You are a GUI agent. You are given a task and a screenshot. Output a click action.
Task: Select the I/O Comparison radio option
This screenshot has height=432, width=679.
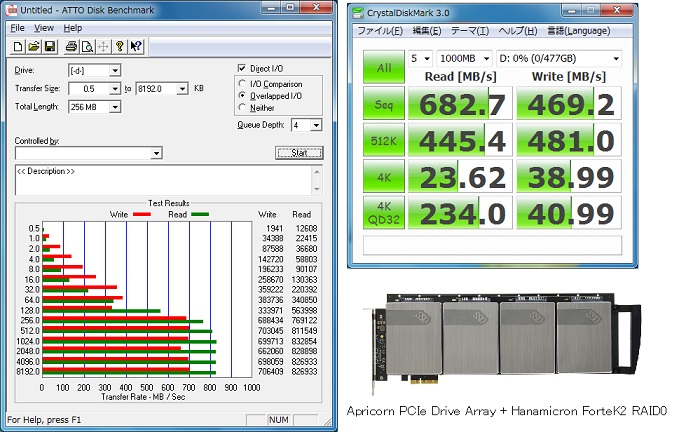pos(242,83)
